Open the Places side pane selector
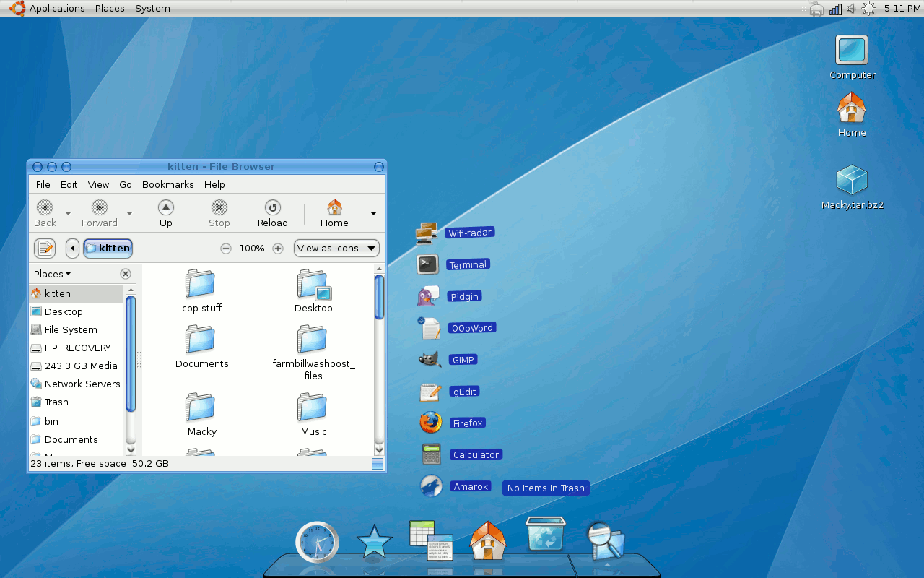 53,274
